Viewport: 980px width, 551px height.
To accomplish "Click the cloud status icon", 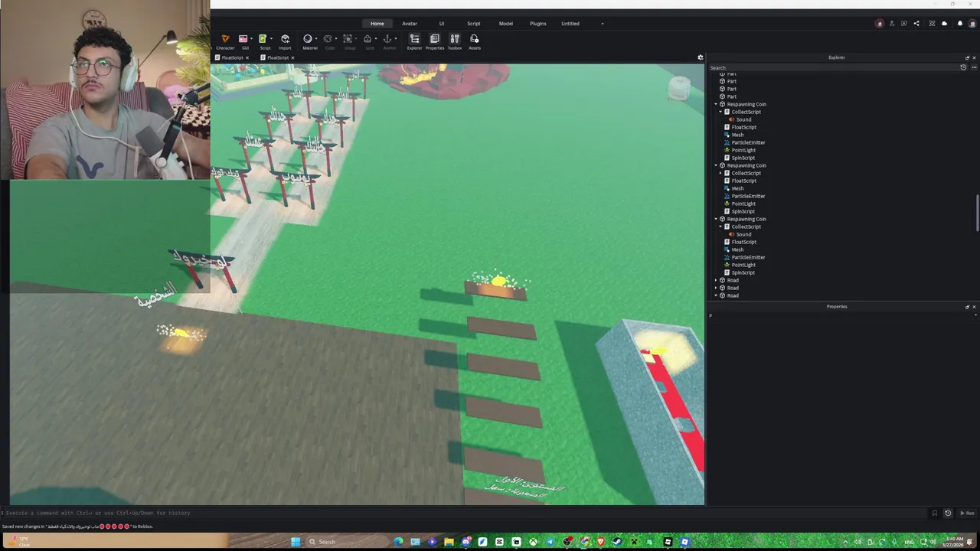I will coord(944,24).
